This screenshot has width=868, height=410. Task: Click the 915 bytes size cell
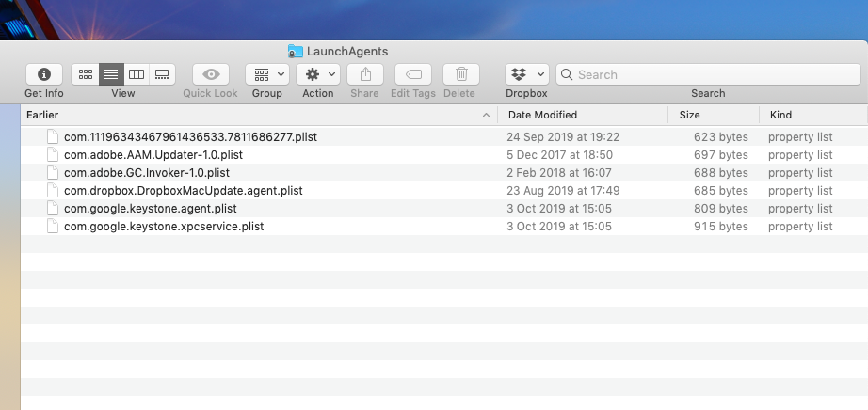[x=721, y=227]
